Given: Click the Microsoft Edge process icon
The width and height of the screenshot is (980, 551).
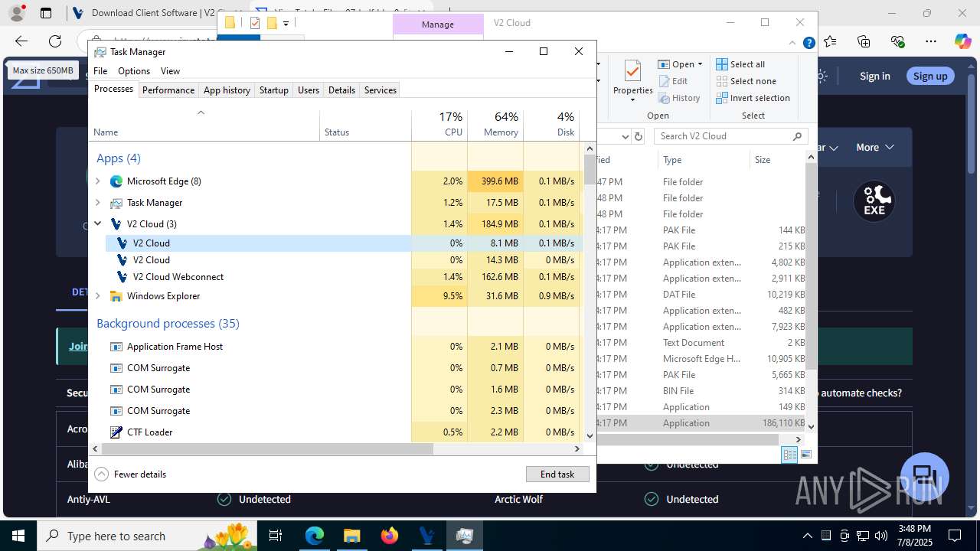Looking at the screenshot, I should pos(116,181).
